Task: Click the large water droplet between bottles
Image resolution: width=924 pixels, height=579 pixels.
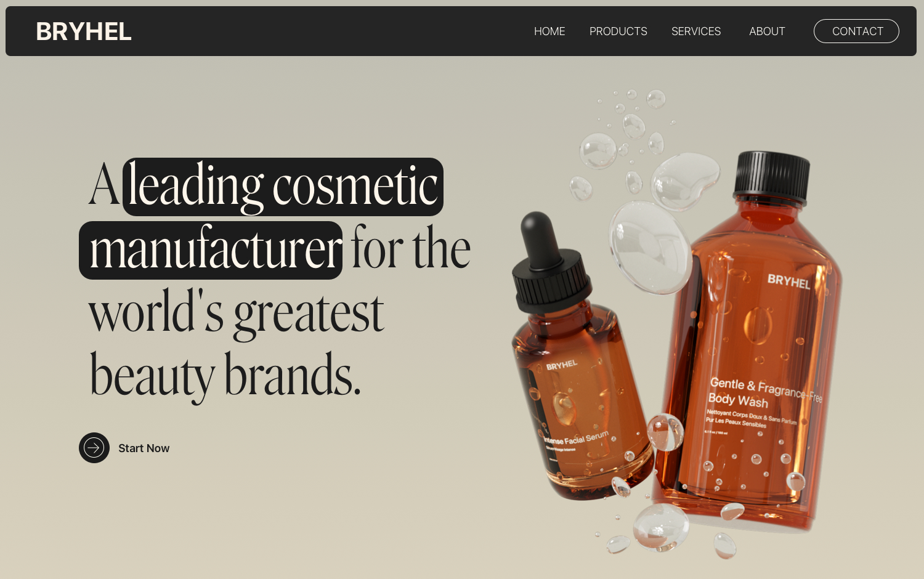Action: 650,246
